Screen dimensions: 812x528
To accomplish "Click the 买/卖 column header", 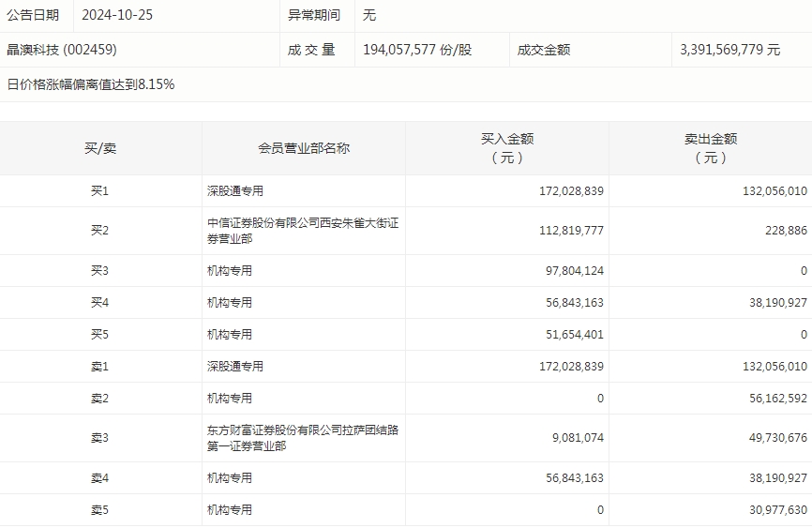I will (x=100, y=149).
